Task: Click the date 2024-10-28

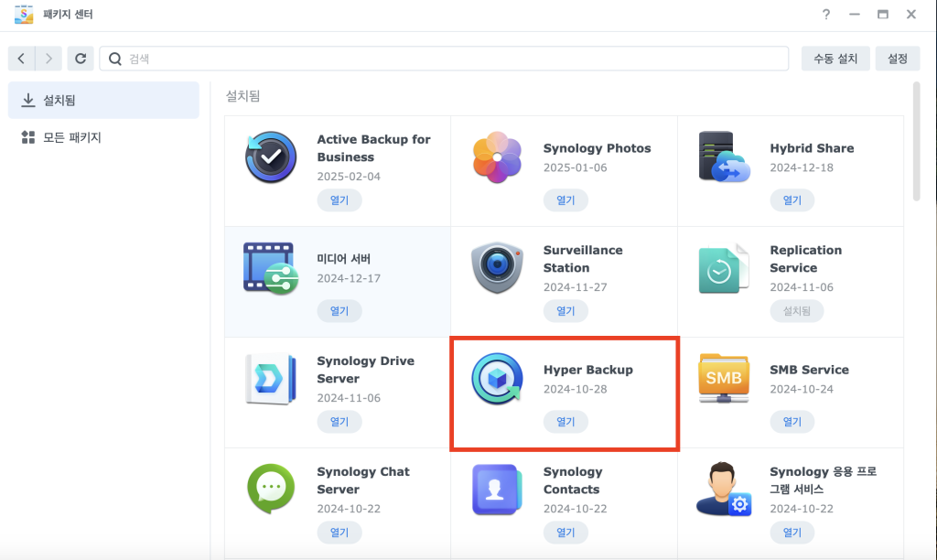Action: [575, 389]
